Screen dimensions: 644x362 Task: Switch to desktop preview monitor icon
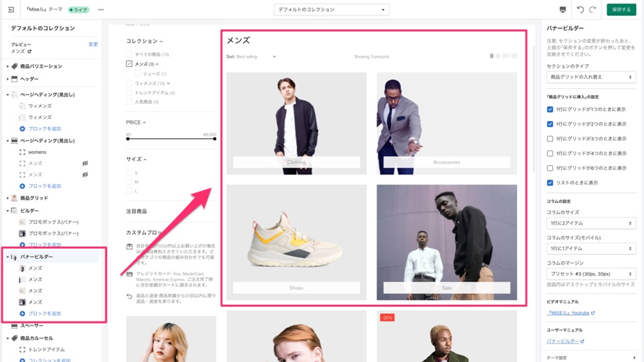563,10
